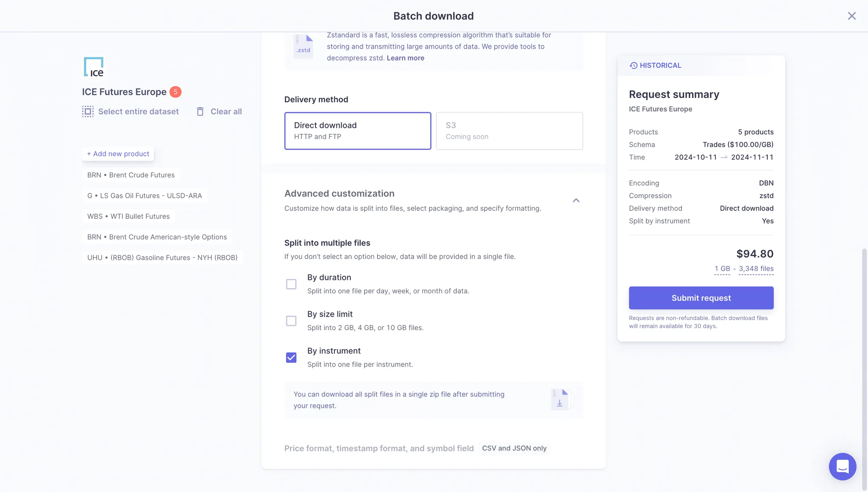Select UHU RBOB Gasoline Futures product
The image size is (868, 492).
pyautogui.click(x=162, y=257)
